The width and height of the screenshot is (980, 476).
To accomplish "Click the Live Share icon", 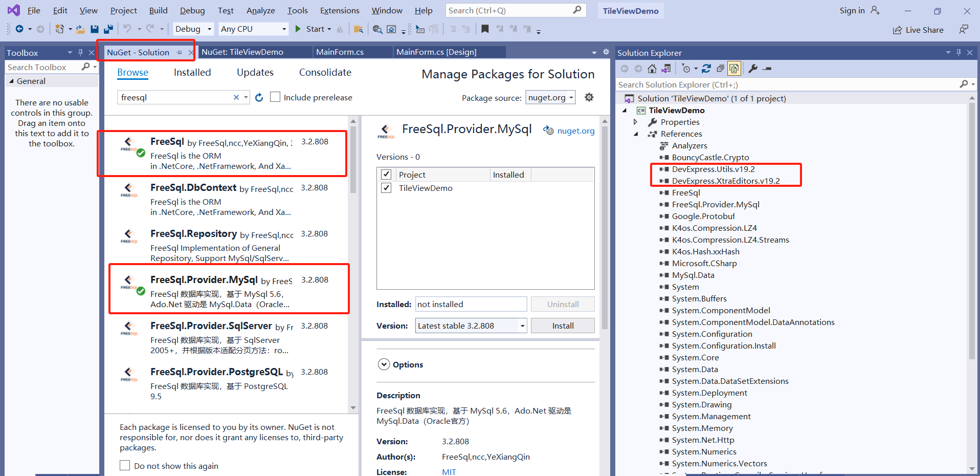I will tap(897, 30).
